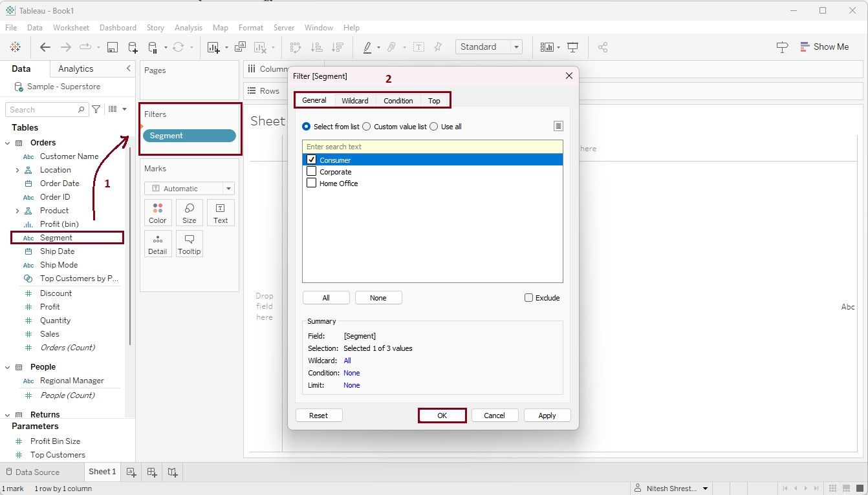Click the OK button
The image size is (868, 495).
[x=442, y=416]
